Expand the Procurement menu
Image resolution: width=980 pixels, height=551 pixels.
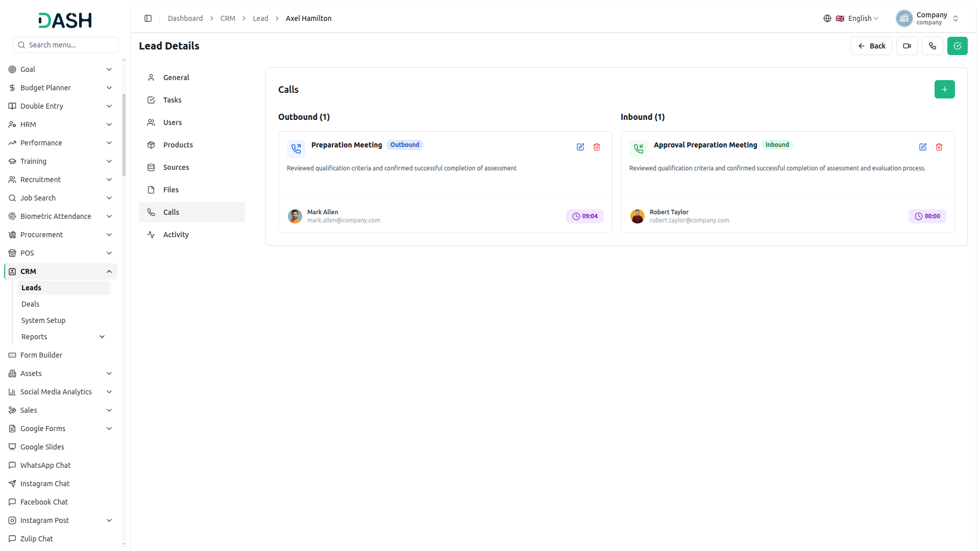[x=109, y=235]
